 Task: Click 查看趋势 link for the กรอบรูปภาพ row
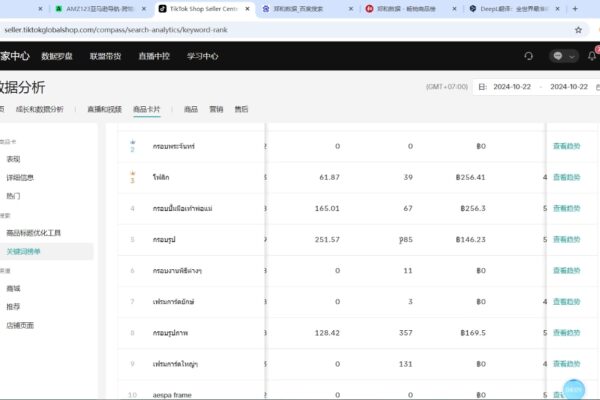click(x=567, y=333)
